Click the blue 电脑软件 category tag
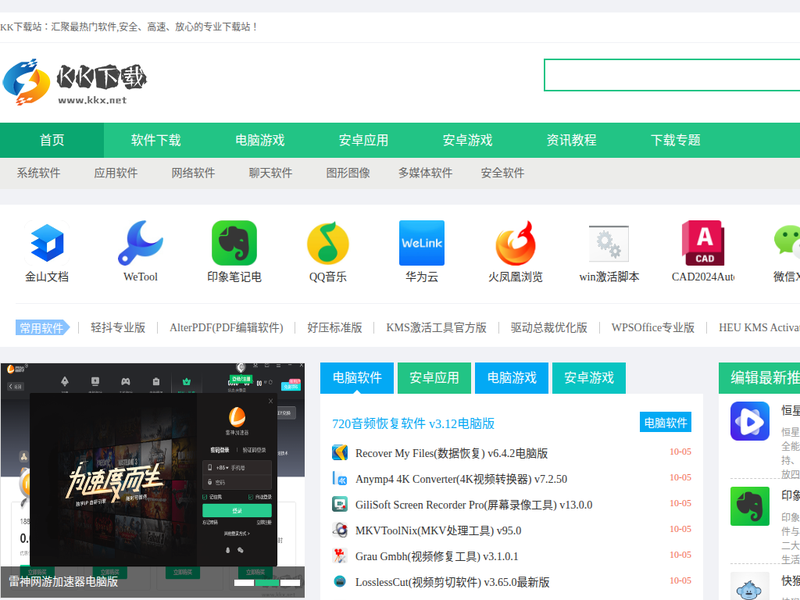Image resolution: width=800 pixels, height=600 pixels. click(665, 423)
